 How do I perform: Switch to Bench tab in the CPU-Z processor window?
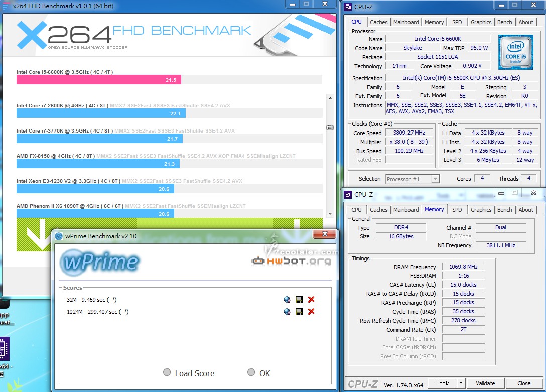click(504, 22)
